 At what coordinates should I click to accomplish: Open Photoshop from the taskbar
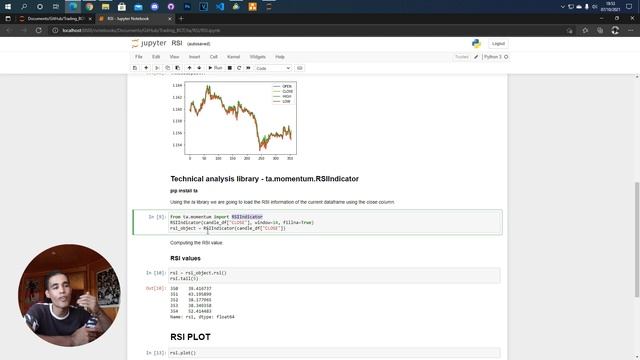(187, 7)
